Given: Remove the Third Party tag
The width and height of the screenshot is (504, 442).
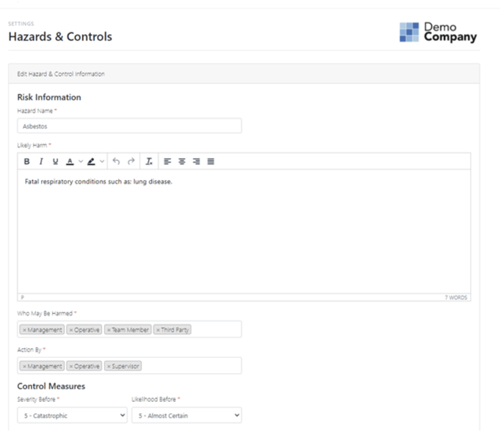Looking at the screenshot, I should [158, 330].
